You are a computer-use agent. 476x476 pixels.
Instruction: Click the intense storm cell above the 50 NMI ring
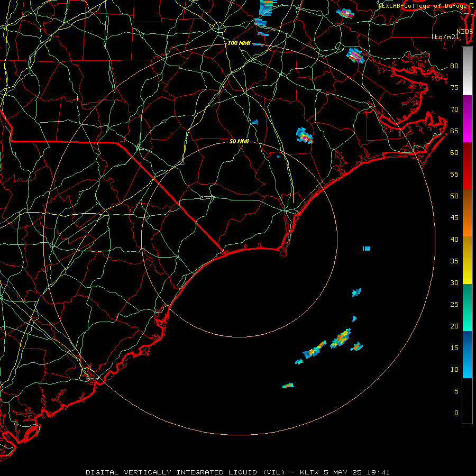pyautogui.click(x=305, y=136)
